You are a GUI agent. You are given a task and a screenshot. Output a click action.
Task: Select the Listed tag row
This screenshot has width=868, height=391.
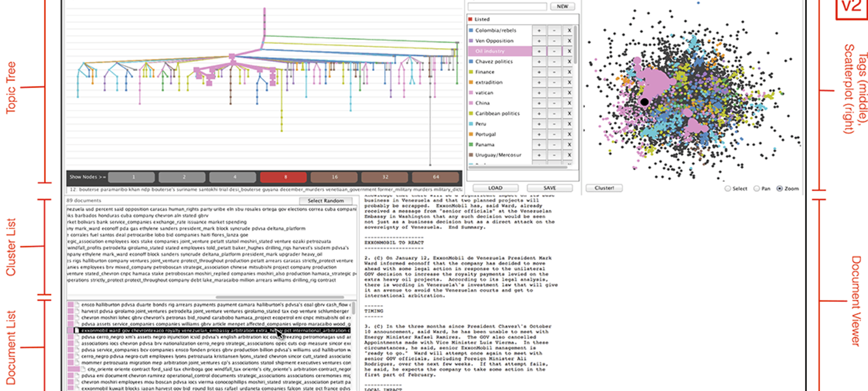pos(522,20)
